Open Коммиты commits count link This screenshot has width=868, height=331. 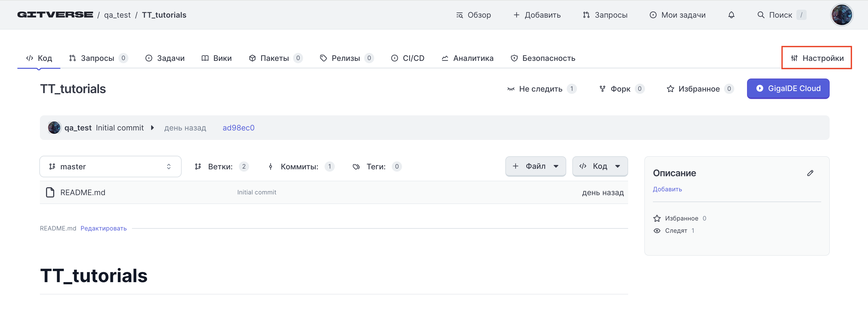pyautogui.click(x=301, y=167)
